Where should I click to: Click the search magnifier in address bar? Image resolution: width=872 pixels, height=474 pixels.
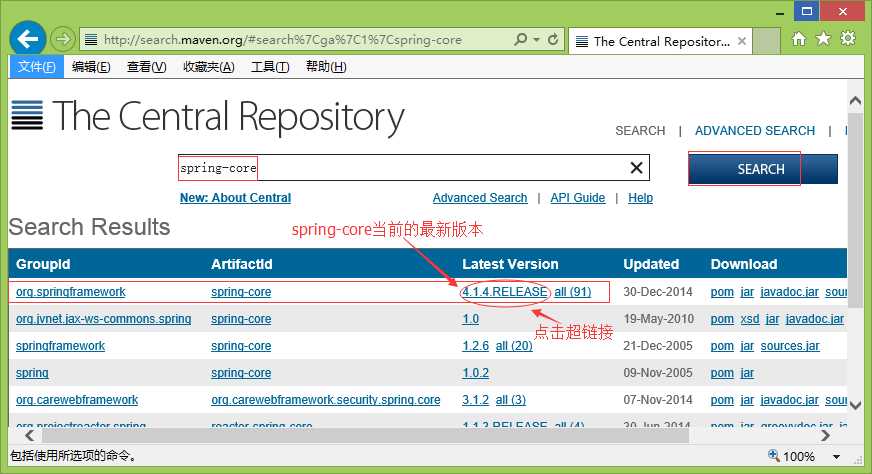point(521,40)
